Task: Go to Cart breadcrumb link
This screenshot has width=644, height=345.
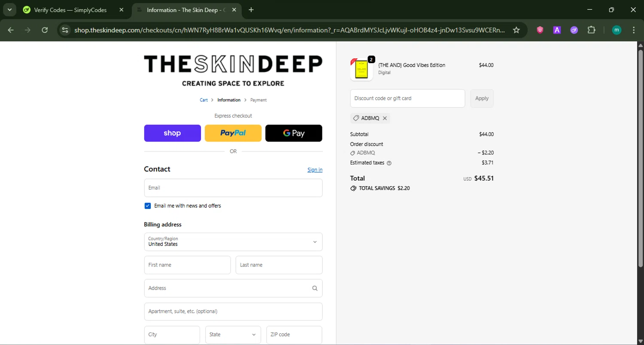Action: 204,100
